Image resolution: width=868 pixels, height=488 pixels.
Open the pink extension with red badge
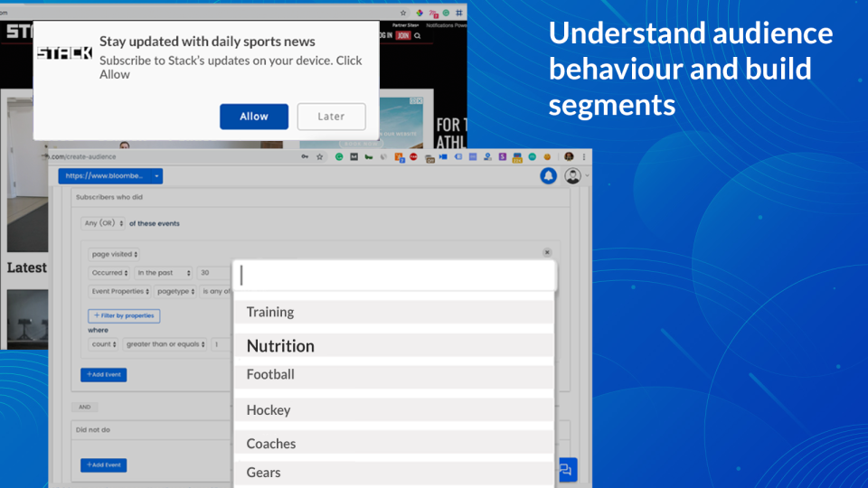(433, 14)
